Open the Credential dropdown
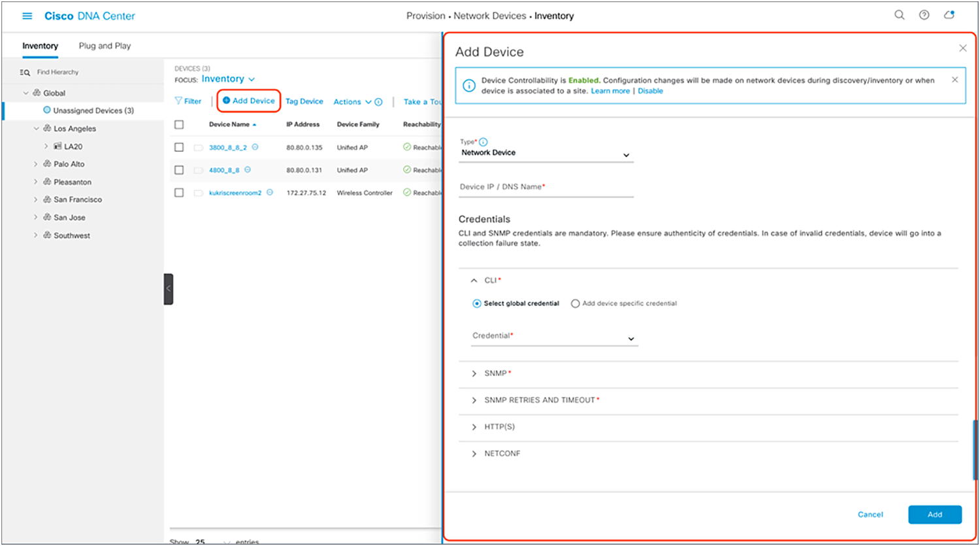This screenshot has height=546, width=980. click(x=555, y=337)
